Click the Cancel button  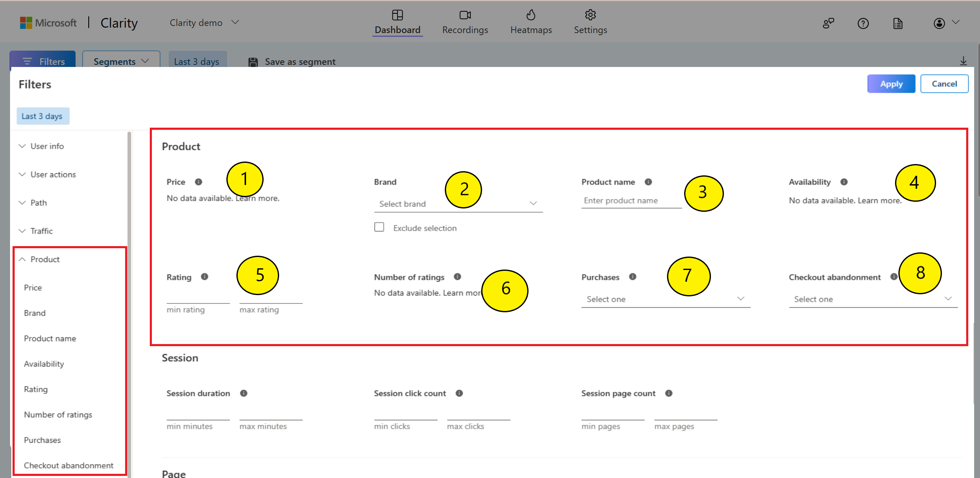click(944, 84)
